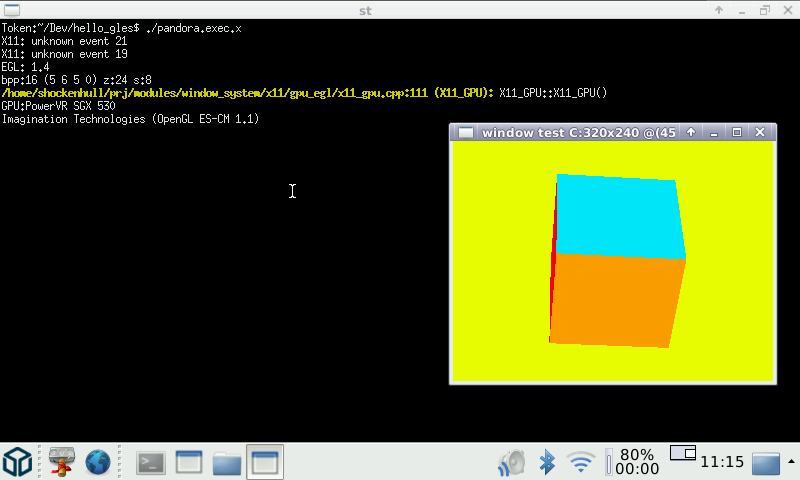Viewport: 800px width, 480px height.
Task: Open the cube-shaped applications menu launcher
Action: tap(18, 461)
